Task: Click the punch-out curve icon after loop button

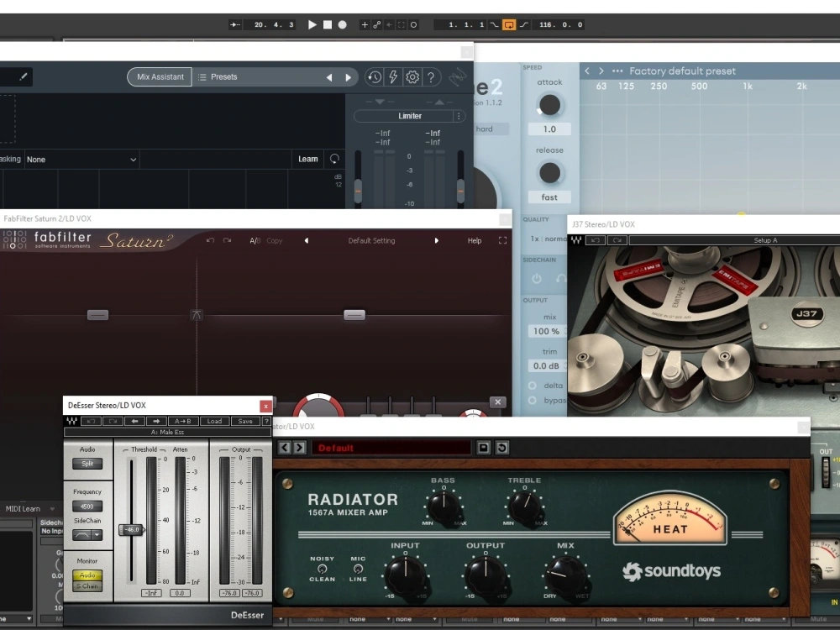Action: 524,24
